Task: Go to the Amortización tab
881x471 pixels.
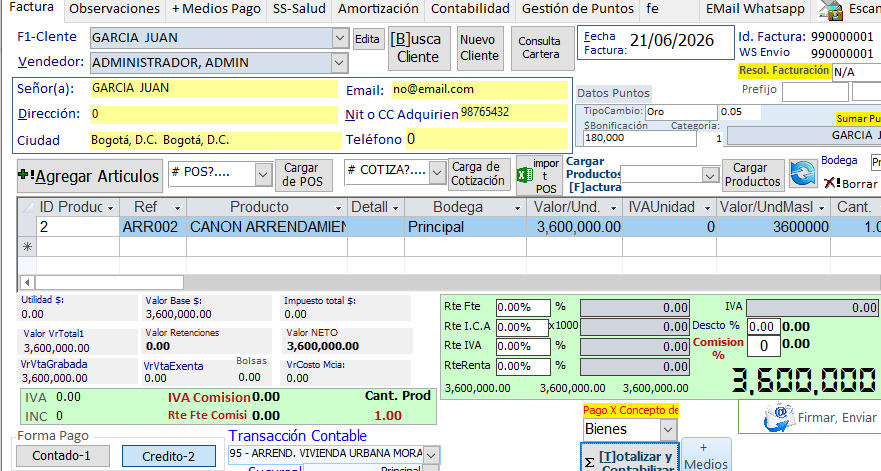Action: click(x=378, y=9)
